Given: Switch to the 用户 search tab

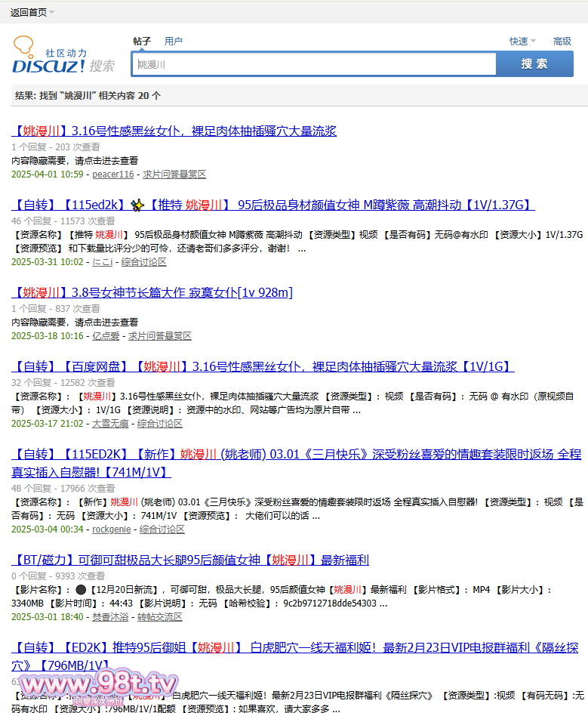Looking at the screenshot, I should (x=173, y=42).
